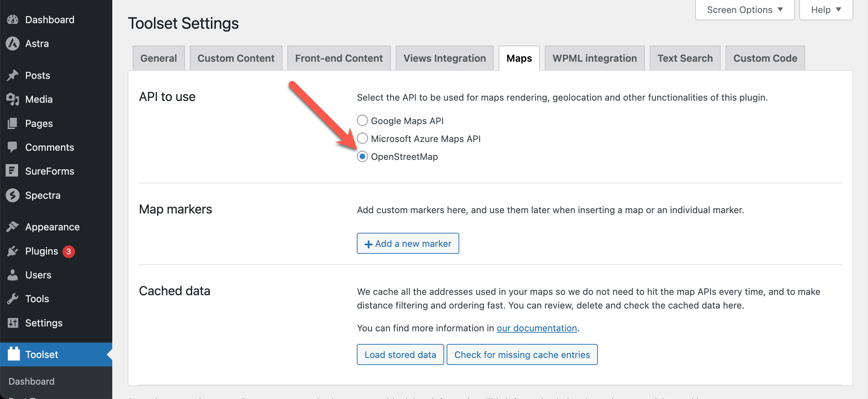Click the Toolset icon in sidebar
This screenshot has height=399, width=868.
pyautogui.click(x=14, y=354)
